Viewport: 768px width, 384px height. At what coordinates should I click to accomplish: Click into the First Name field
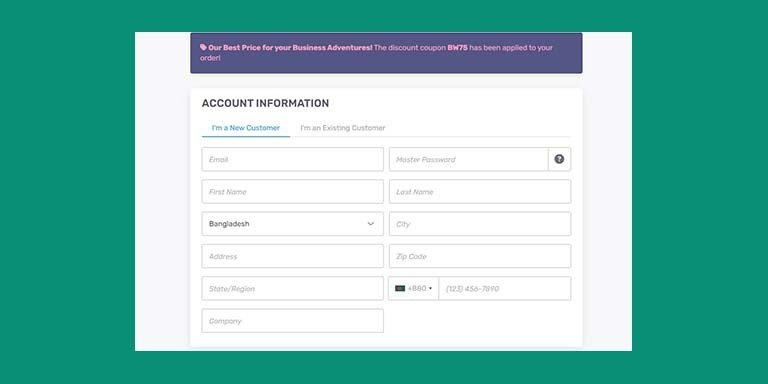292,192
